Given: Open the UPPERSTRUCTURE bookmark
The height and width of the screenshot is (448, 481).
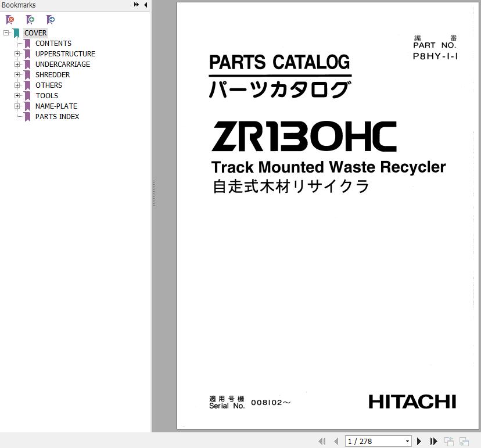Looking at the screenshot, I should (x=65, y=53).
